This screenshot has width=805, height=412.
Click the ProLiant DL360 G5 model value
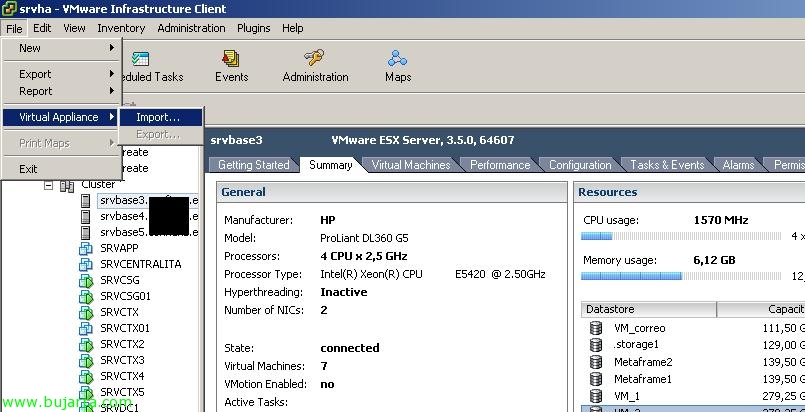[x=365, y=239]
